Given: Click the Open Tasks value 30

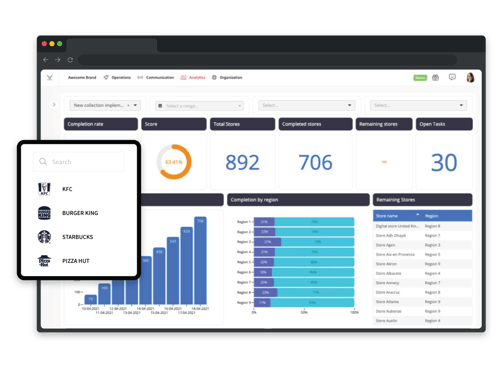Looking at the screenshot, I should [x=444, y=163].
